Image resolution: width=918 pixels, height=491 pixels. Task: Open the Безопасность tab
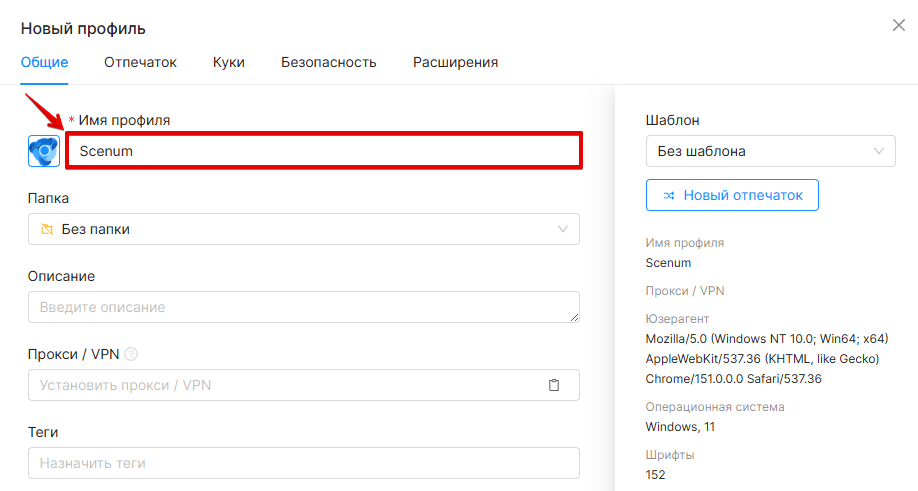pyautogui.click(x=328, y=62)
